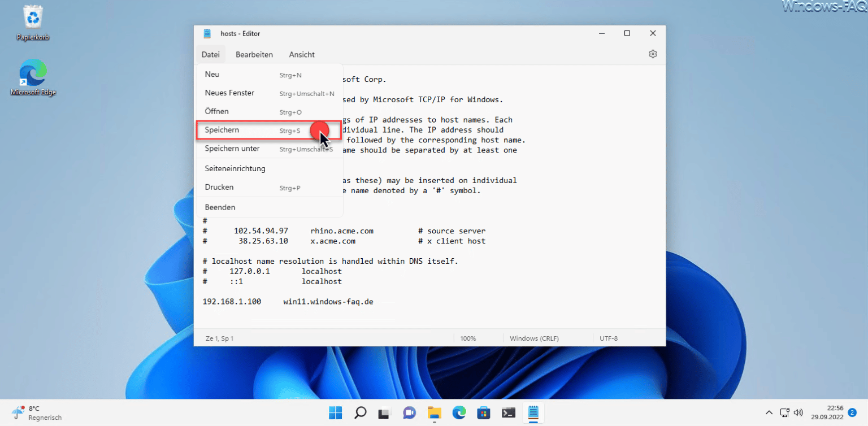Start Microsoft Edge from the taskbar
The width and height of the screenshot is (868, 426).
tap(459, 412)
